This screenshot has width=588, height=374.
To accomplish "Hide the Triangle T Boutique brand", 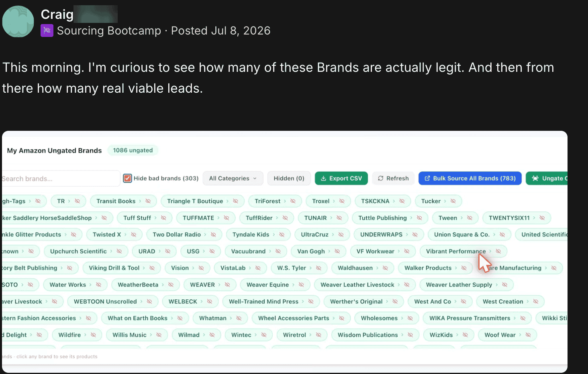I will tap(235, 201).
